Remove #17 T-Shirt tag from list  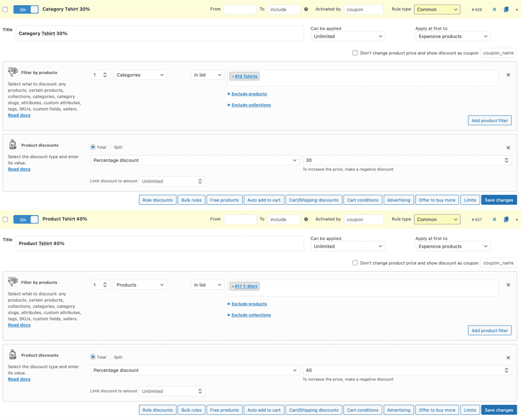click(233, 287)
